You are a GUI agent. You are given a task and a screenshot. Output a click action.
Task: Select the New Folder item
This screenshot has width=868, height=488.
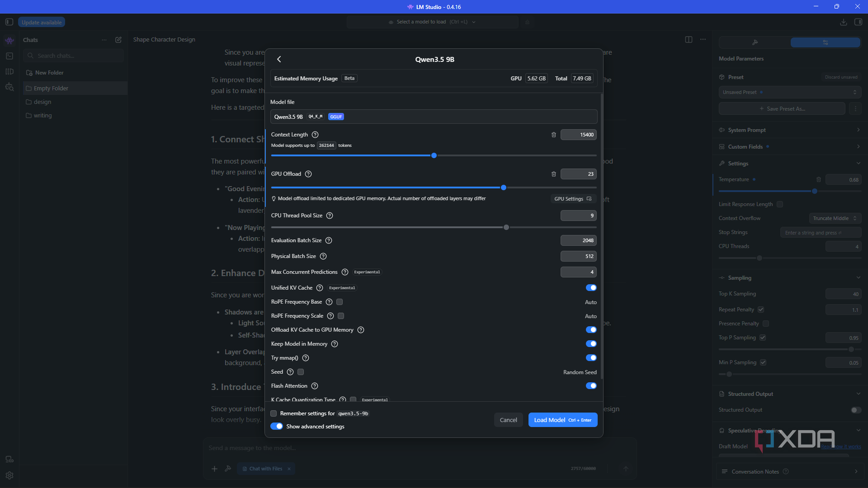point(75,73)
